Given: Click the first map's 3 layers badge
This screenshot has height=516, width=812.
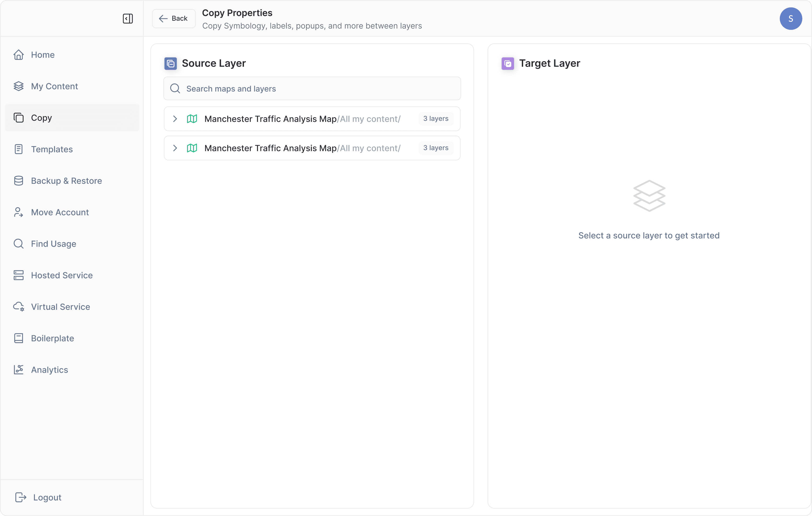Looking at the screenshot, I should coord(436,119).
